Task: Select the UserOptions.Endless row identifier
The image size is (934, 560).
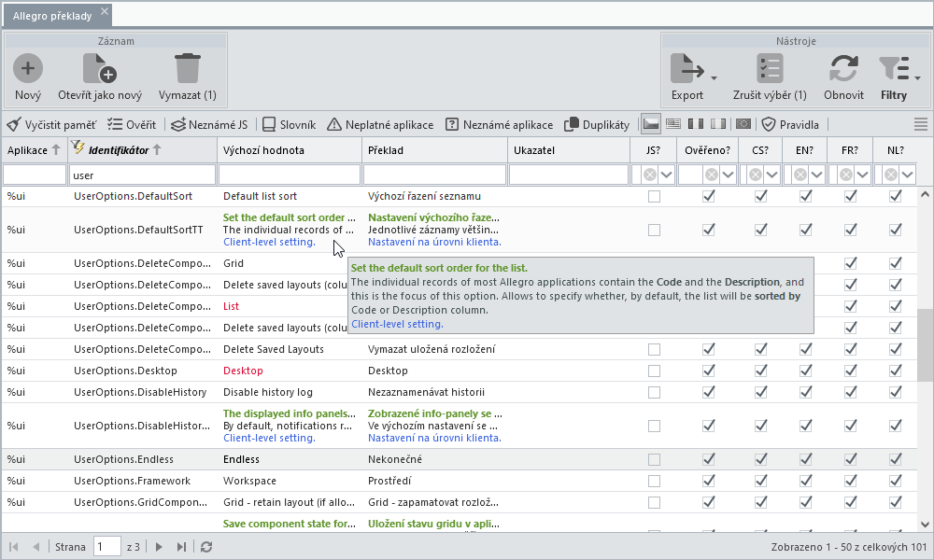Action: click(123, 459)
